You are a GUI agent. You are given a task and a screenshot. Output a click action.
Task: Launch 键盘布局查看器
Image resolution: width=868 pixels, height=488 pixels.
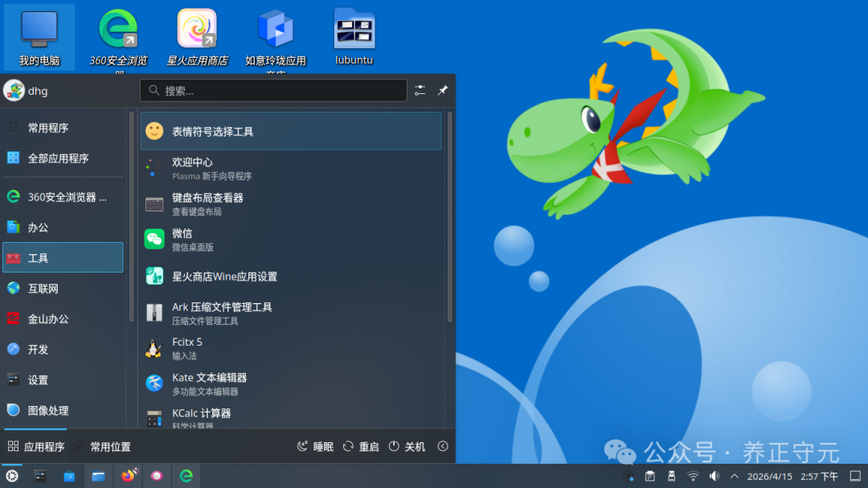click(x=291, y=204)
